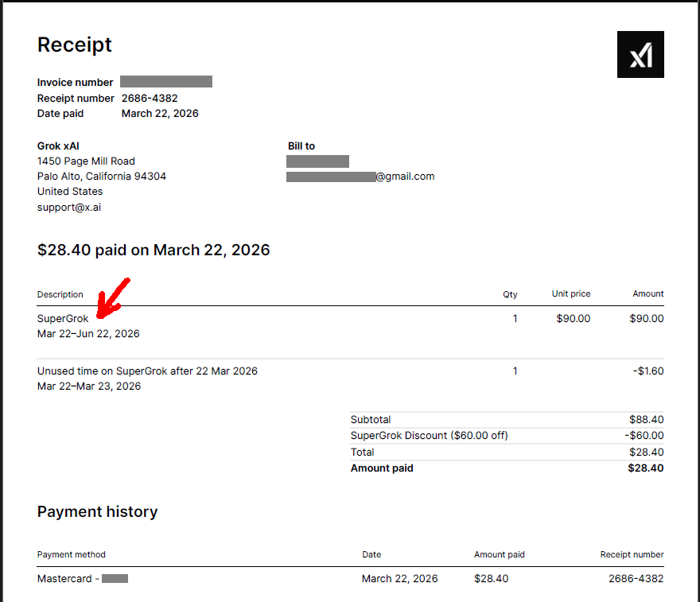Click the bold Amount paid total $28.40
The image size is (700, 602).
(x=646, y=468)
